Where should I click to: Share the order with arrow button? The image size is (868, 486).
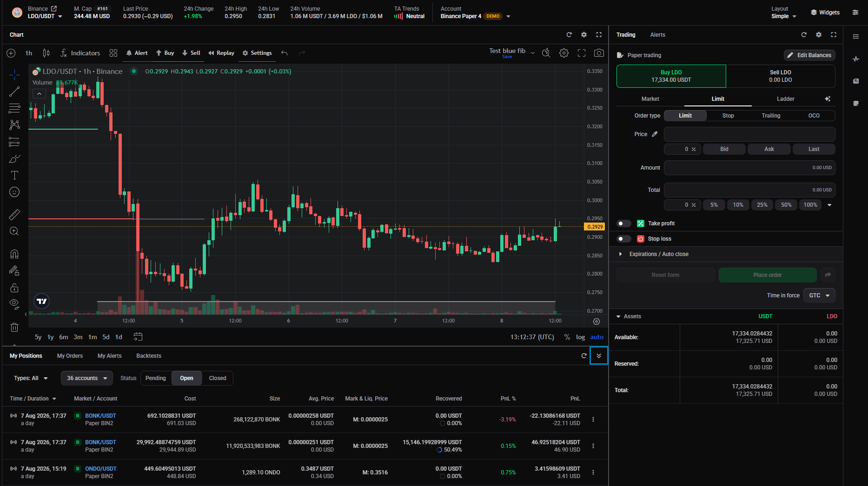pos(828,275)
